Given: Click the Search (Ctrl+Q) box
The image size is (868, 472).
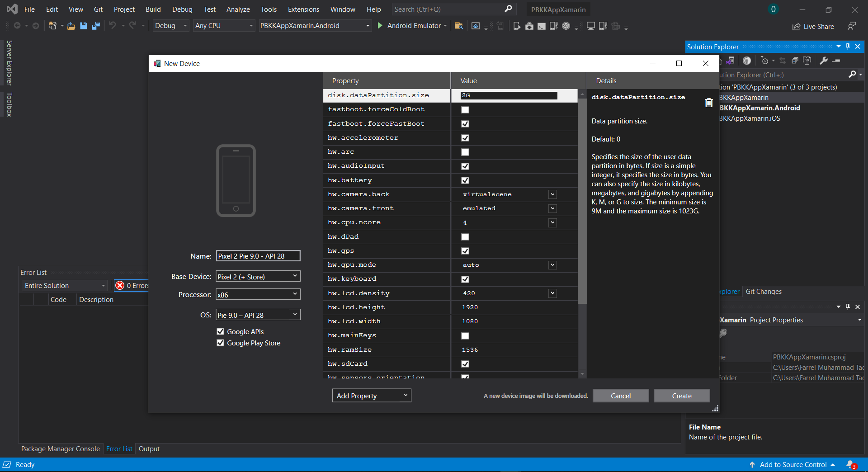Looking at the screenshot, I should coord(453,9).
